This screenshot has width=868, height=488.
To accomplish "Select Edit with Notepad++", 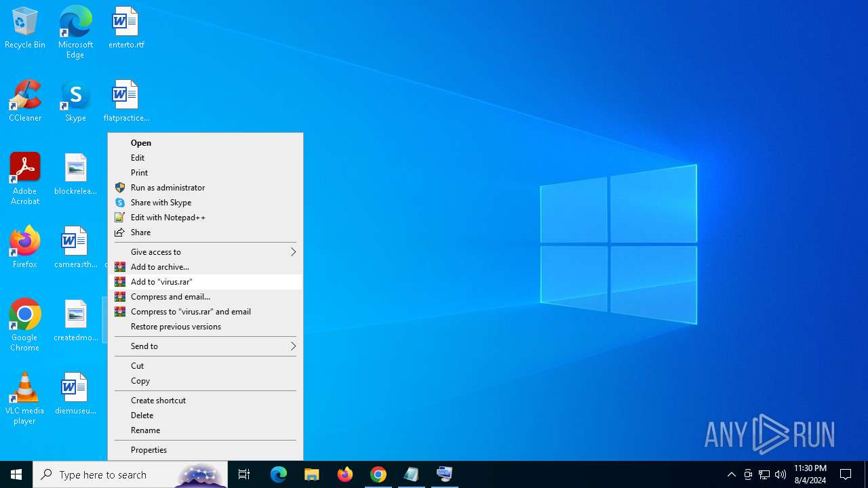I will point(205,217).
